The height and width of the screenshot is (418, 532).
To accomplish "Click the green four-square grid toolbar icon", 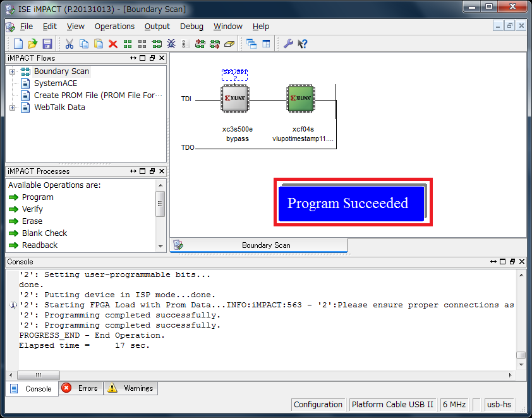I will coord(128,44).
